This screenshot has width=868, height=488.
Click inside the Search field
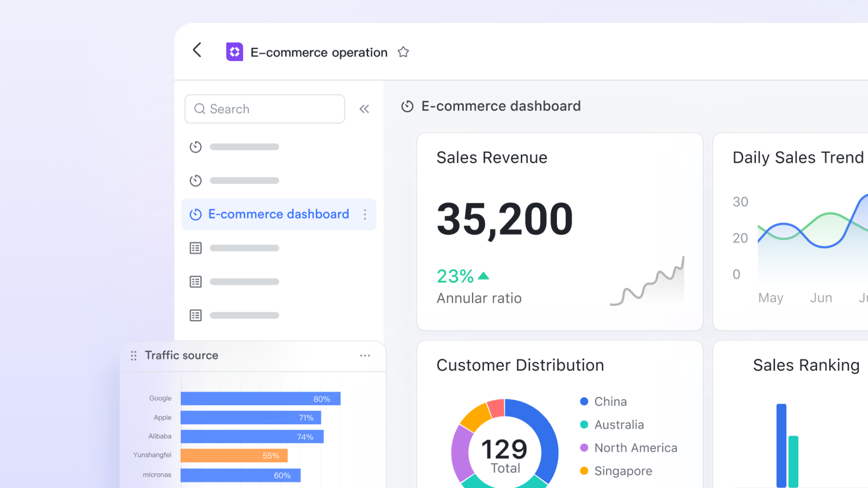click(265, 109)
